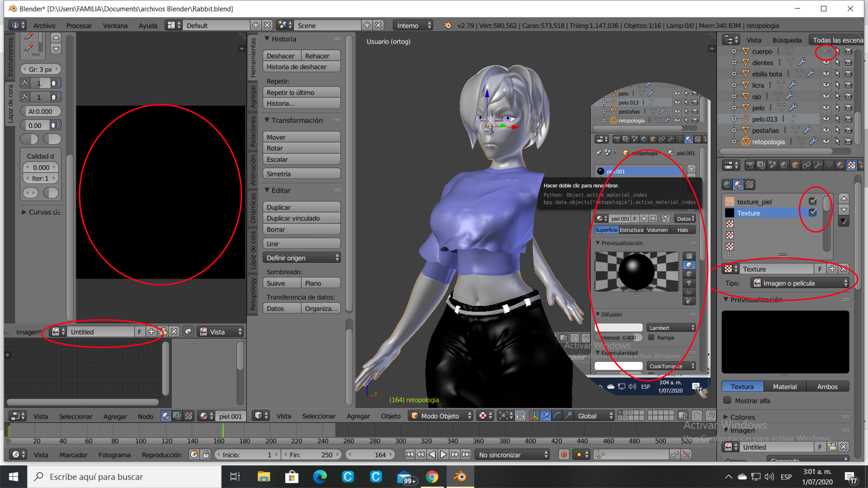Click the Modifiers wrench properties tab
868x488 pixels.
click(x=818, y=165)
